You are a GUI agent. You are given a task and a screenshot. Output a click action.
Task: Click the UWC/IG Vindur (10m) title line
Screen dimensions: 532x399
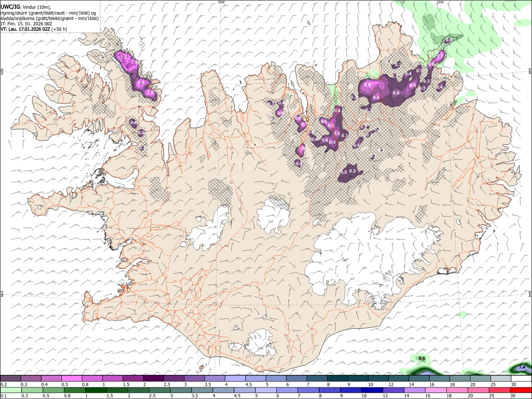26,7
